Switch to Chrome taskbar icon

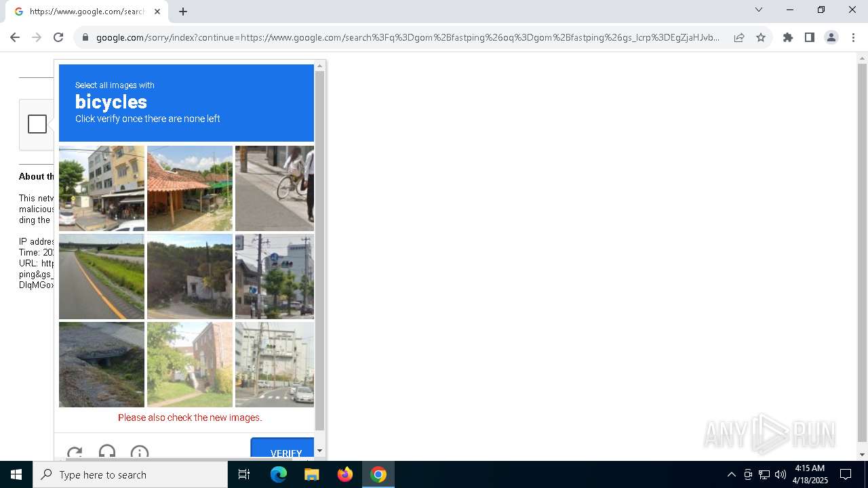pos(378,474)
